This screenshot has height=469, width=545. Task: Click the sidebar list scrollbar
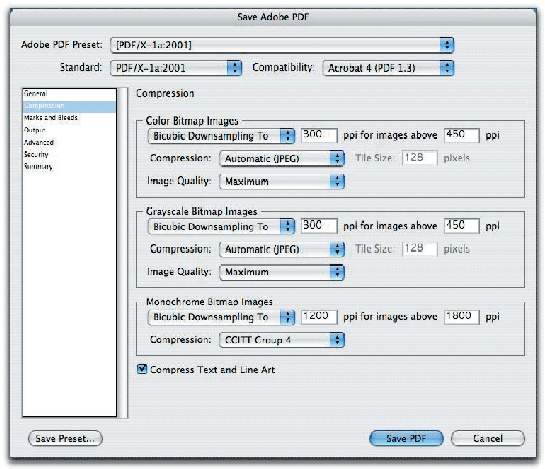coord(123,252)
